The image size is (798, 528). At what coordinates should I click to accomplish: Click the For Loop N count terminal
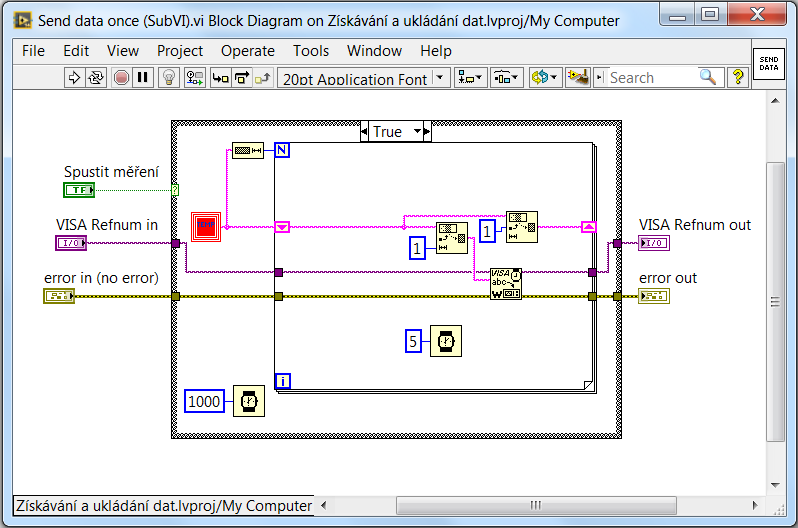tap(282, 150)
